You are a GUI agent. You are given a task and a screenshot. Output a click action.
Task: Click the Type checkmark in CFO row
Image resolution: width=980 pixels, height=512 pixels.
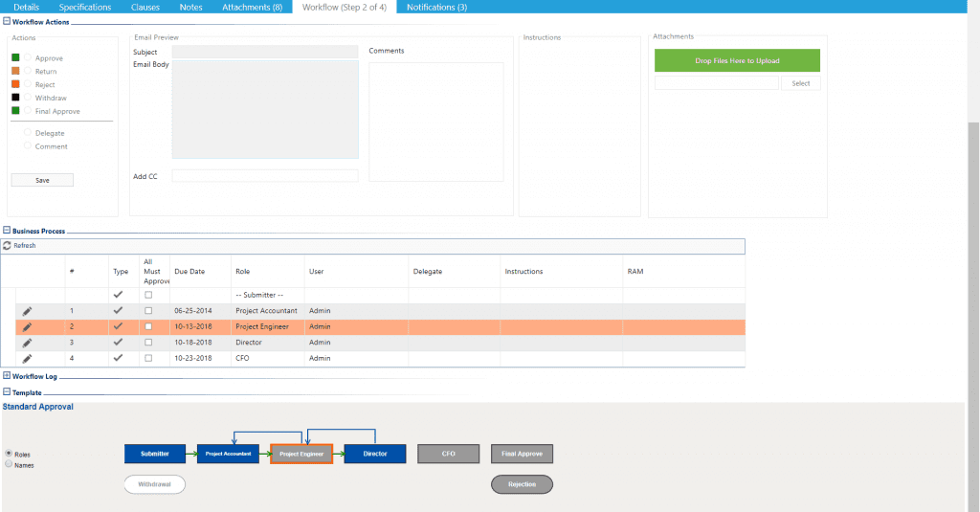pos(118,358)
